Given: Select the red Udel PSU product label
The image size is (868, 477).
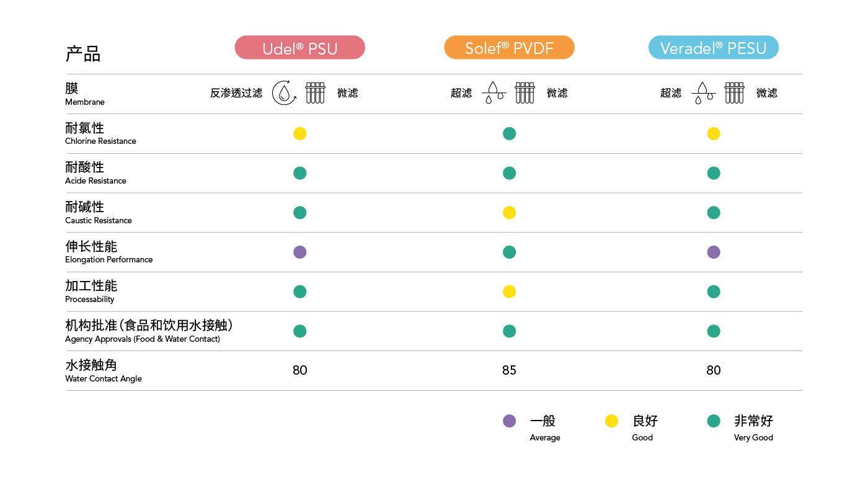Looking at the screenshot, I should click(x=299, y=48).
